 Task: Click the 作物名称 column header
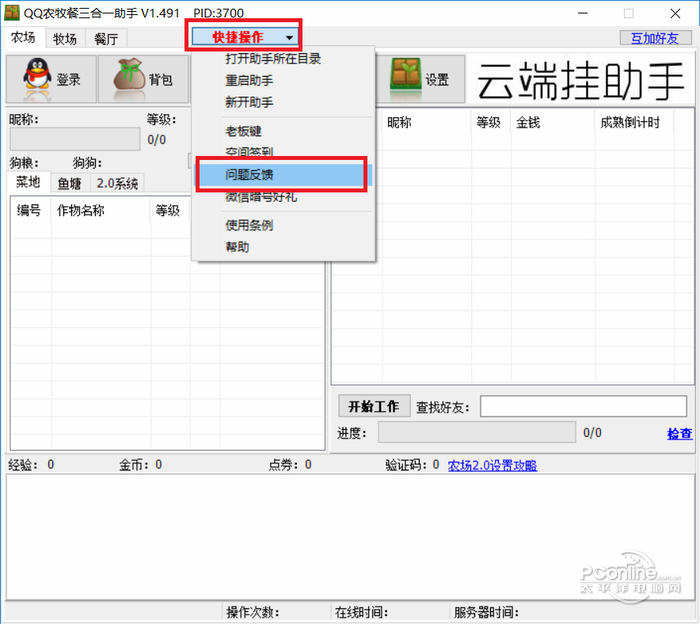(x=101, y=210)
